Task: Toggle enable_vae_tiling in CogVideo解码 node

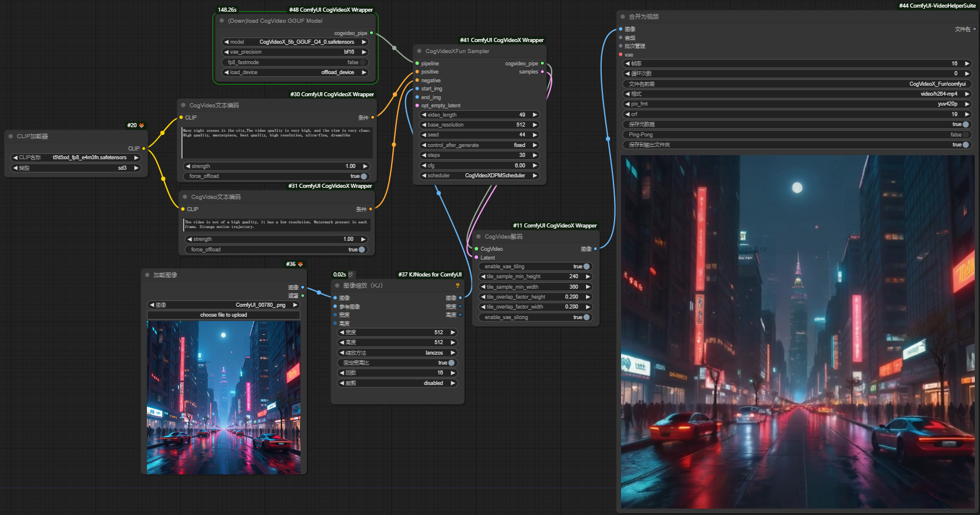Action: coord(586,267)
